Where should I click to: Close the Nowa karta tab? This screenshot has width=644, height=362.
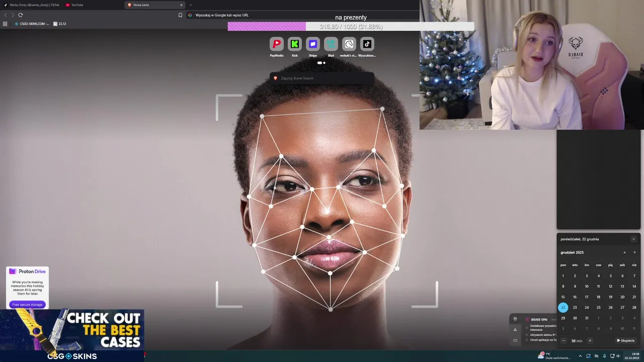[x=181, y=5]
